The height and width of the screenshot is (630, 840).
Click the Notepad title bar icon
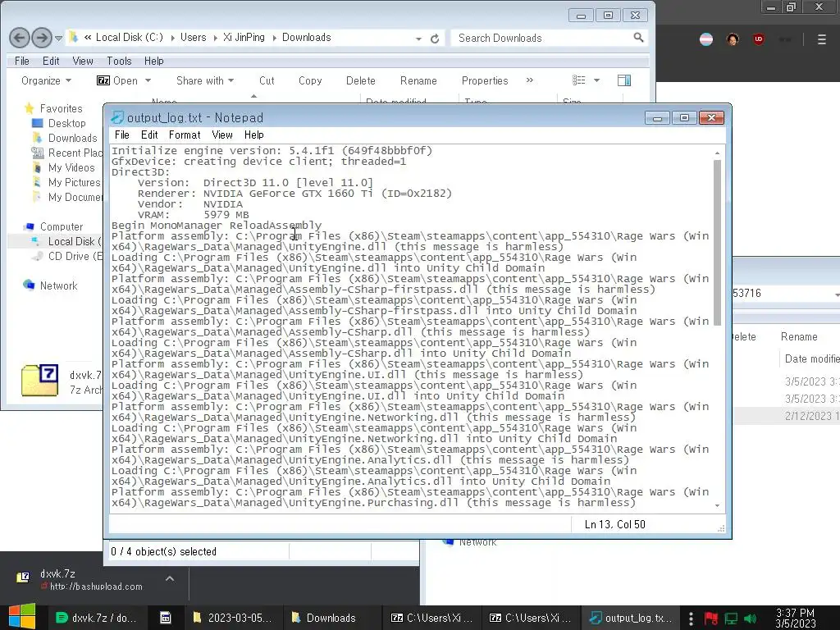click(116, 117)
